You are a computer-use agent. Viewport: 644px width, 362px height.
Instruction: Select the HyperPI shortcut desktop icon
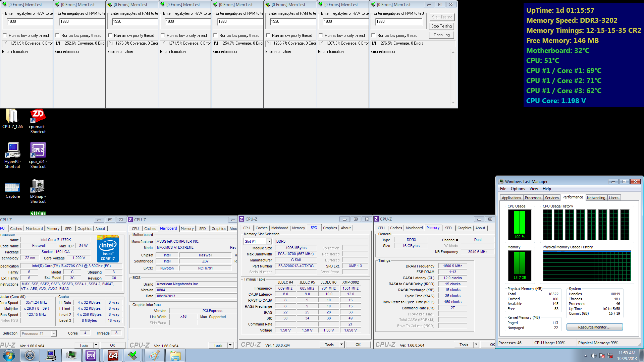12,155
